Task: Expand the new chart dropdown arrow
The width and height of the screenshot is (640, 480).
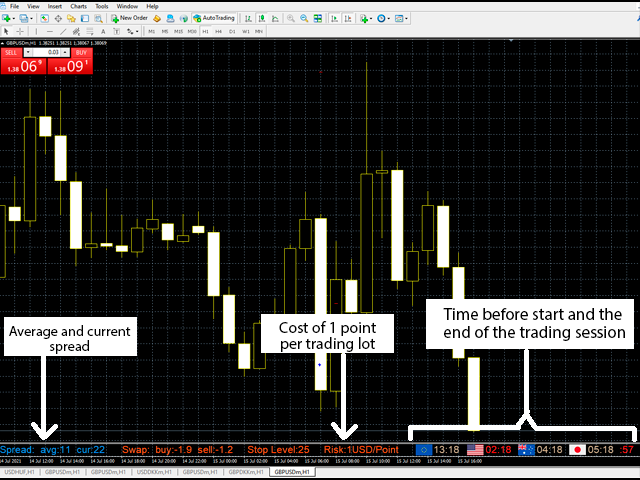Action: tap(14, 18)
